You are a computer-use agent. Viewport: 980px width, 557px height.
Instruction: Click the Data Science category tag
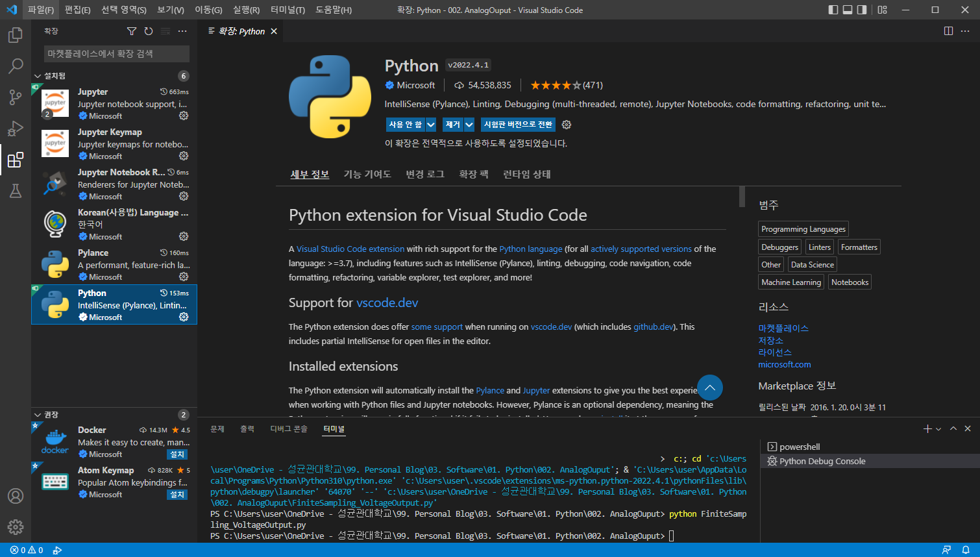813,265
